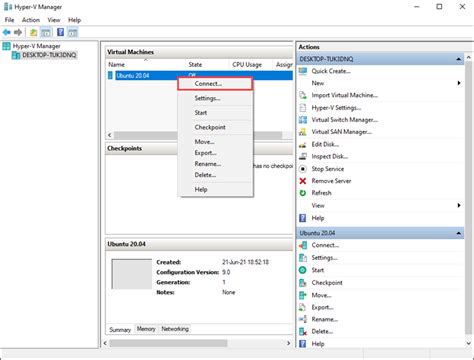
Task: Sort by the CPU Usage column header
Action: (251, 64)
